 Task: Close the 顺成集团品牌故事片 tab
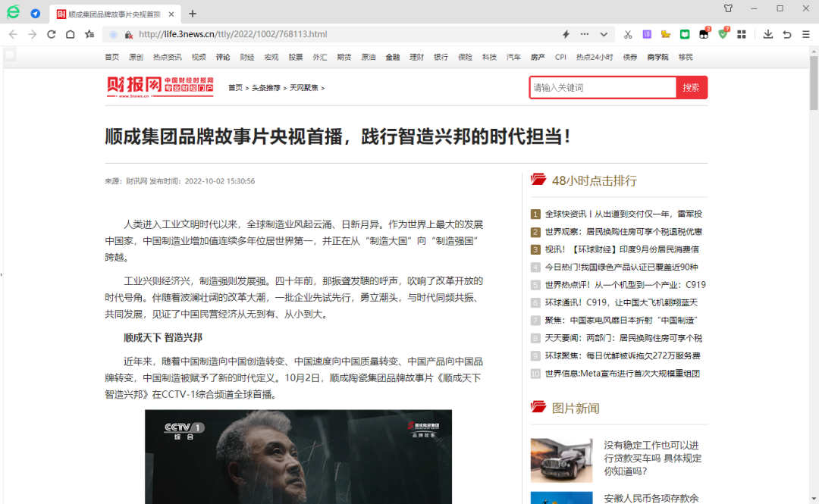tap(171, 14)
